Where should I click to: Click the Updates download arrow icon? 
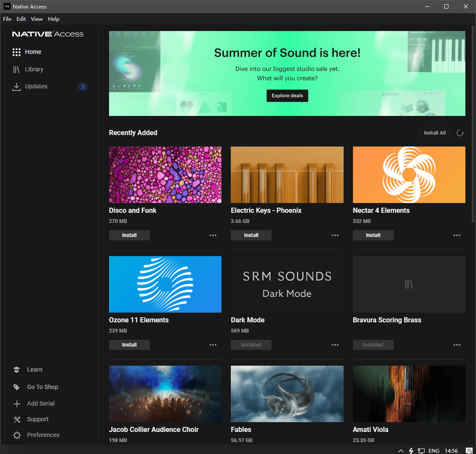point(17,87)
